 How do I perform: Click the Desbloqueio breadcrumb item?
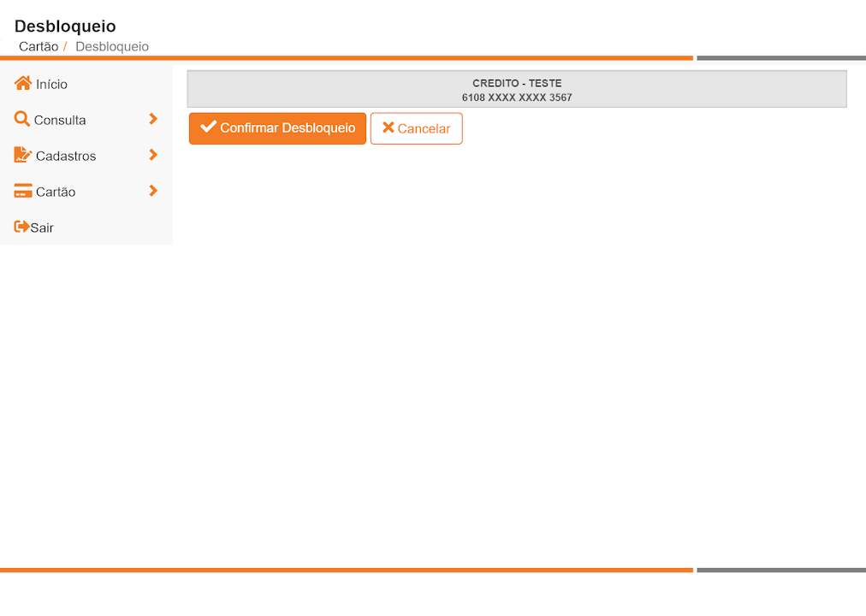112,46
